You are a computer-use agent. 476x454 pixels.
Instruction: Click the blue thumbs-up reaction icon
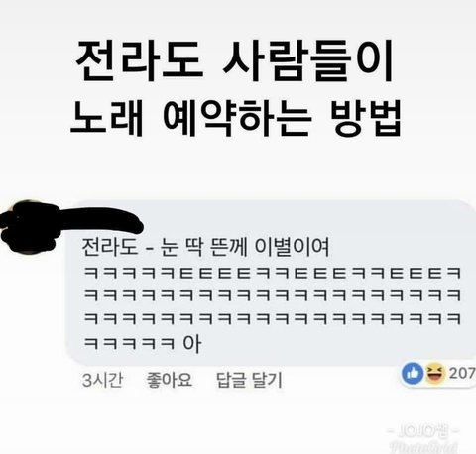click(413, 374)
